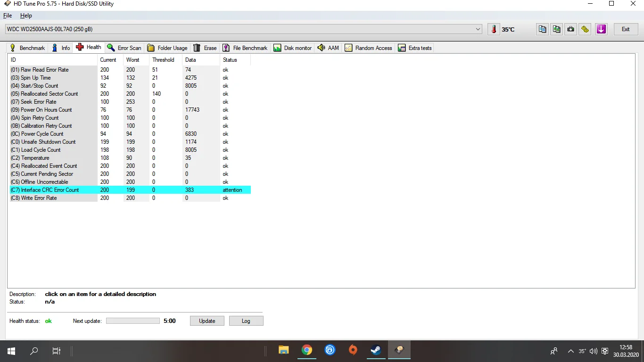The height and width of the screenshot is (362, 644).
Task: Save screenshot using the camera icon
Action: 571,29
